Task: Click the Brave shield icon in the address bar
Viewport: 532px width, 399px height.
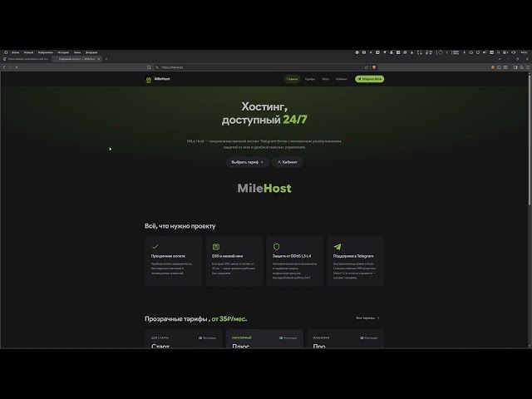Action: [x=374, y=67]
